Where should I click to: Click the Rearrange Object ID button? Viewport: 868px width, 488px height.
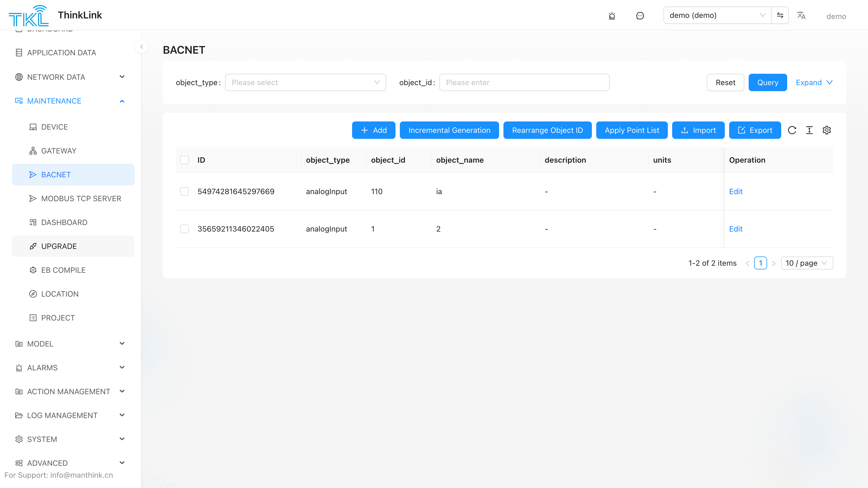coord(547,130)
